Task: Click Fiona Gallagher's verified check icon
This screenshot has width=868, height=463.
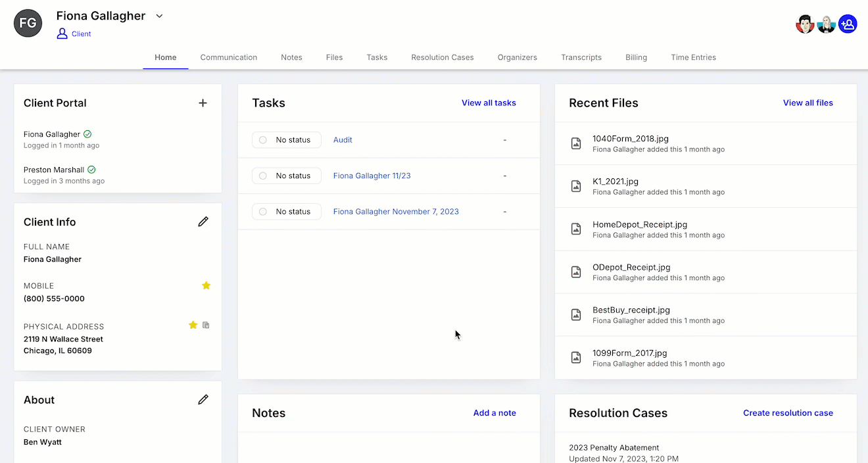Action: click(x=87, y=134)
